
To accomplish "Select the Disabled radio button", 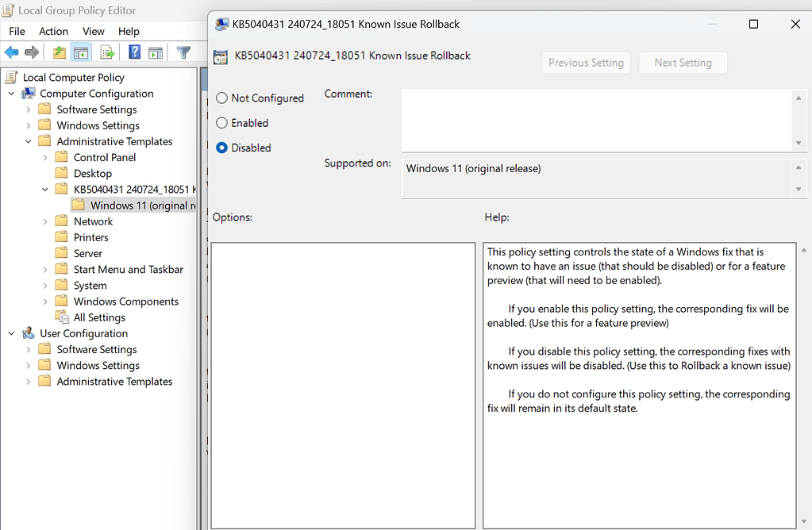I will [222, 148].
